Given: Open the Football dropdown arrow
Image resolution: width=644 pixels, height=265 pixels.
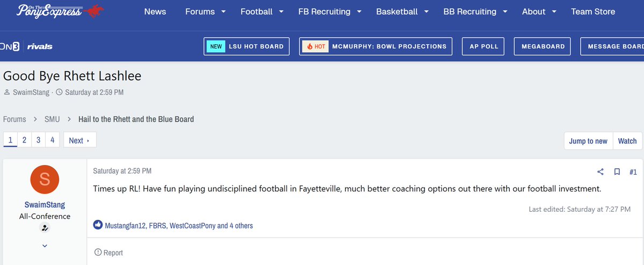Looking at the screenshot, I should [x=281, y=12].
